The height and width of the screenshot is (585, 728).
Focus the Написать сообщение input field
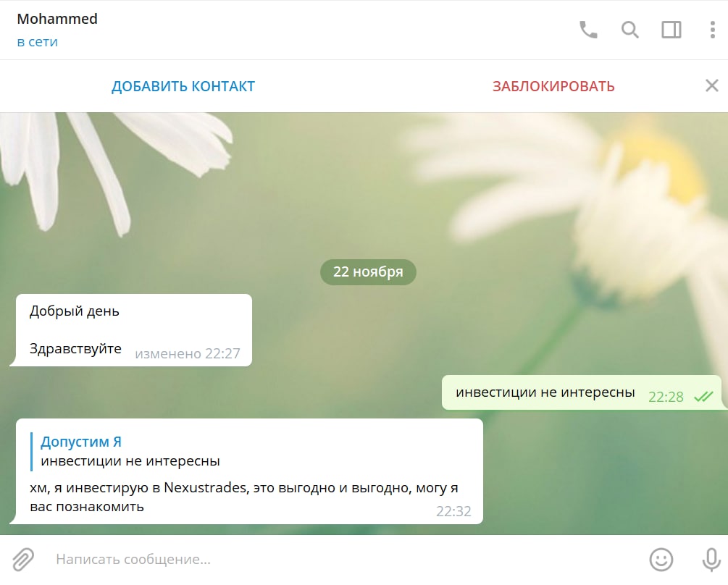pos(343,559)
